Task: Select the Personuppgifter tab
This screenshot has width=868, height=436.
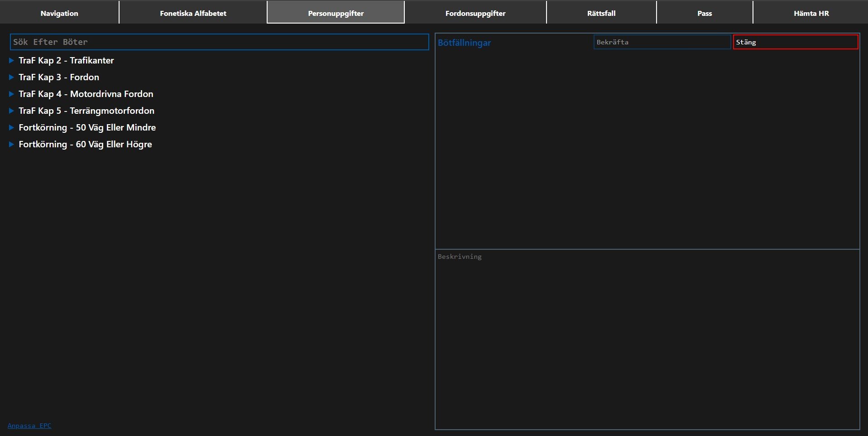Action: pyautogui.click(x=336, y=13)
